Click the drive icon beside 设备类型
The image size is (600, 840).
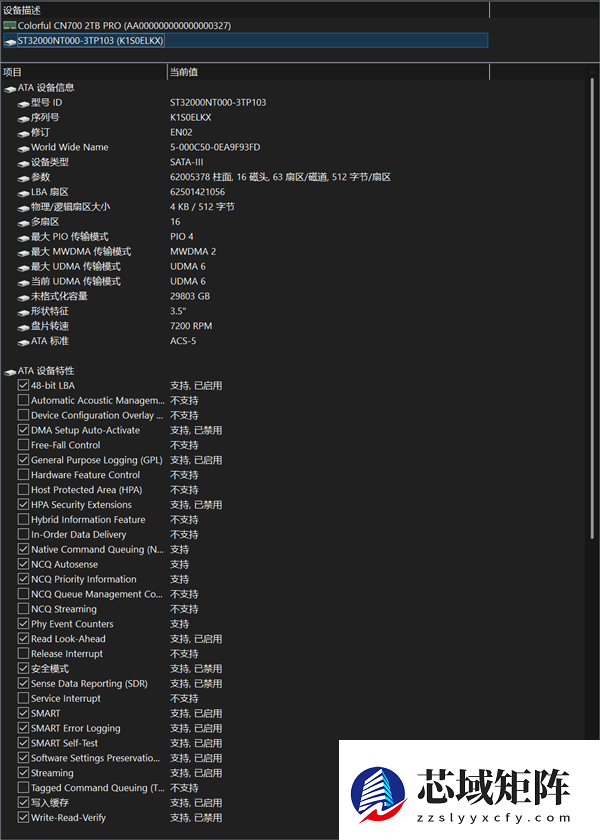coord(23,163)
